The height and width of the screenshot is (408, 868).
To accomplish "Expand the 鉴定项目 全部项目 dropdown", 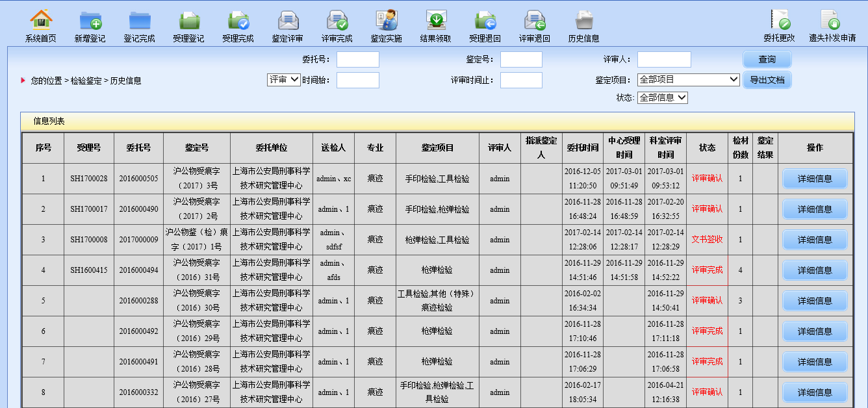I will [x=689, y=80].
